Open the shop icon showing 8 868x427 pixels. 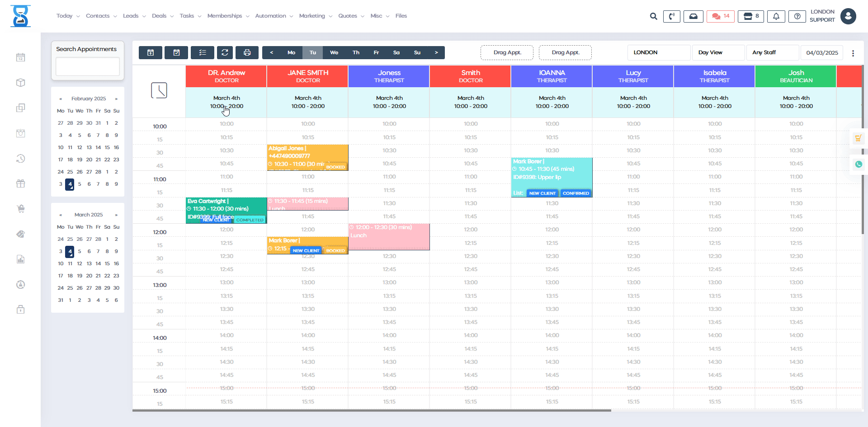[750, 16]
